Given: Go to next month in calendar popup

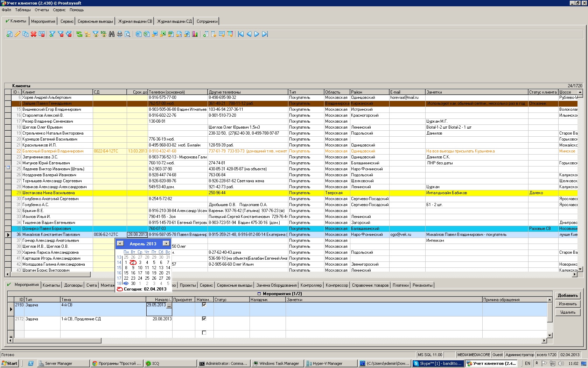Looking at the screenshot, I should click(x=166, y=243).
